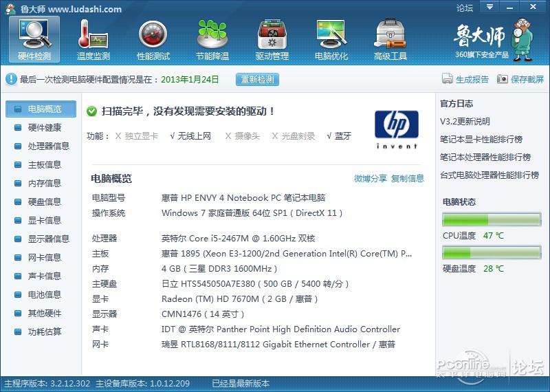550x392 pixels.
Task: Click the Windows 7 家庭普通版 OS text
Action: point(252,213)
